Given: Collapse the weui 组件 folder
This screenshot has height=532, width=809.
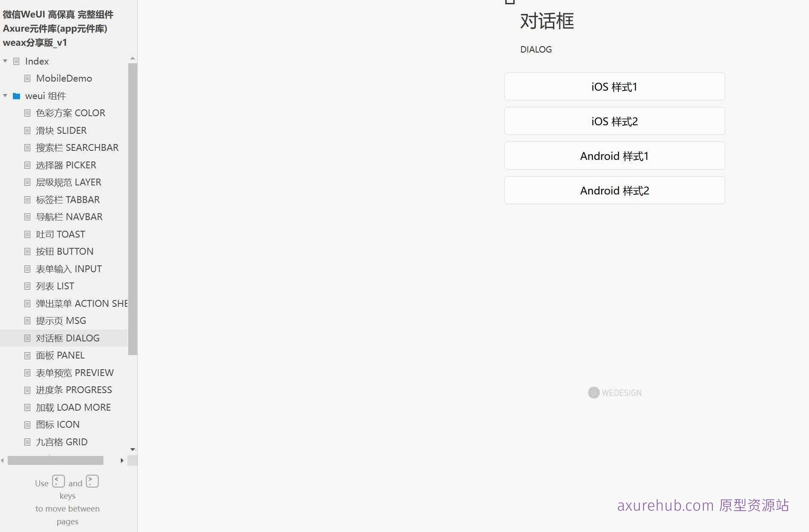Looking at the screenshot, I should point(5,96).
